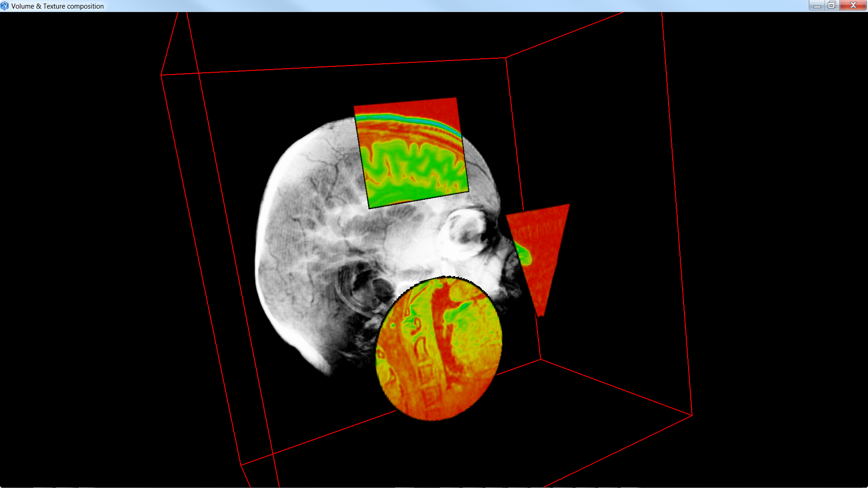868x488 pixels.
Task: Click the lower inner corner of the bounding box near the chin
Action: pyautogui.click(x=541, y=360)
